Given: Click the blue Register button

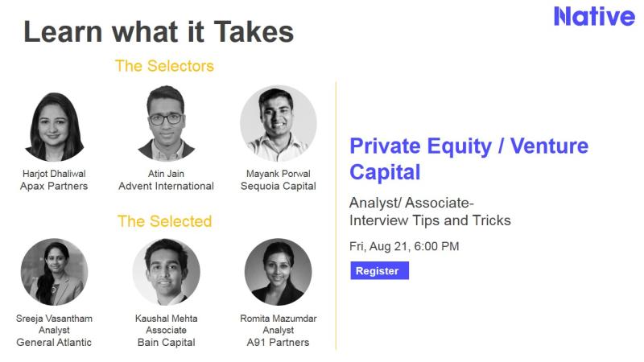Looking at the screenshot, I should [379, 270].
